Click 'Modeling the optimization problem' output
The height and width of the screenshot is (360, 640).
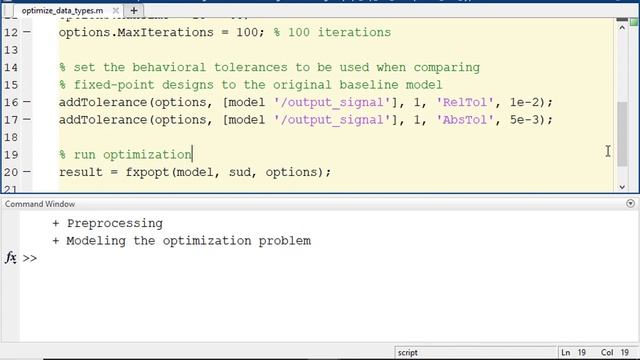tap(188, 241)
